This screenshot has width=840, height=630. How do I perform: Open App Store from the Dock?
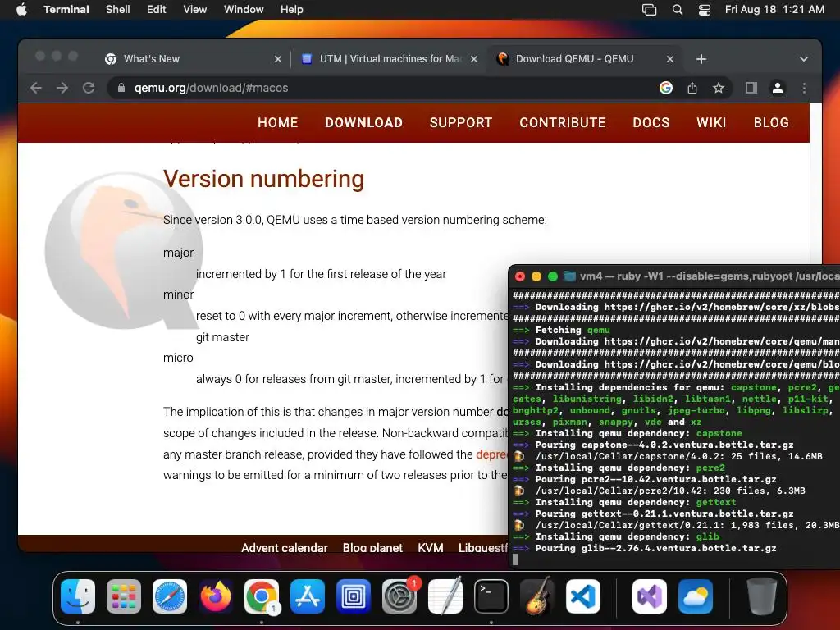click(308, 596)
